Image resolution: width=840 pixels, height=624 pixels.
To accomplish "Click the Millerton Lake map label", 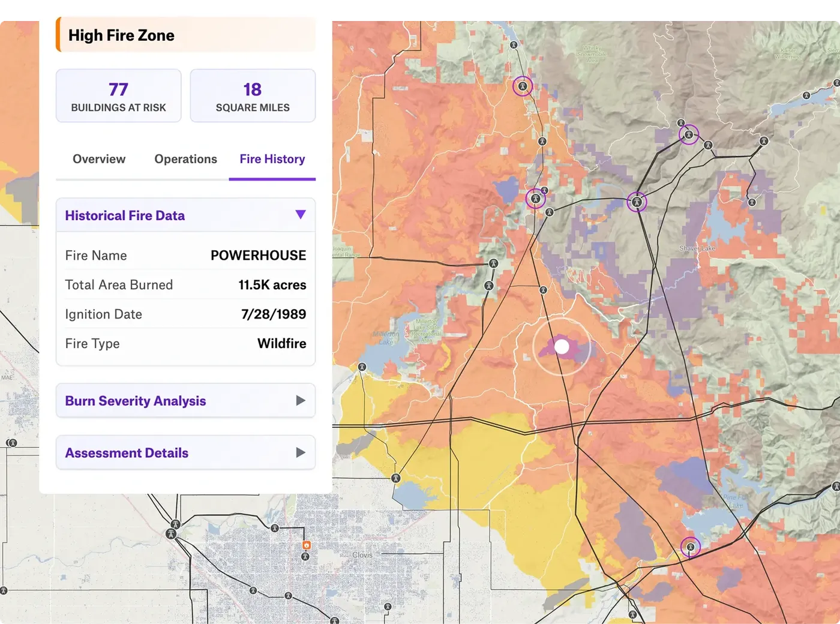I will pyautogui.click(x=386, y=338).
